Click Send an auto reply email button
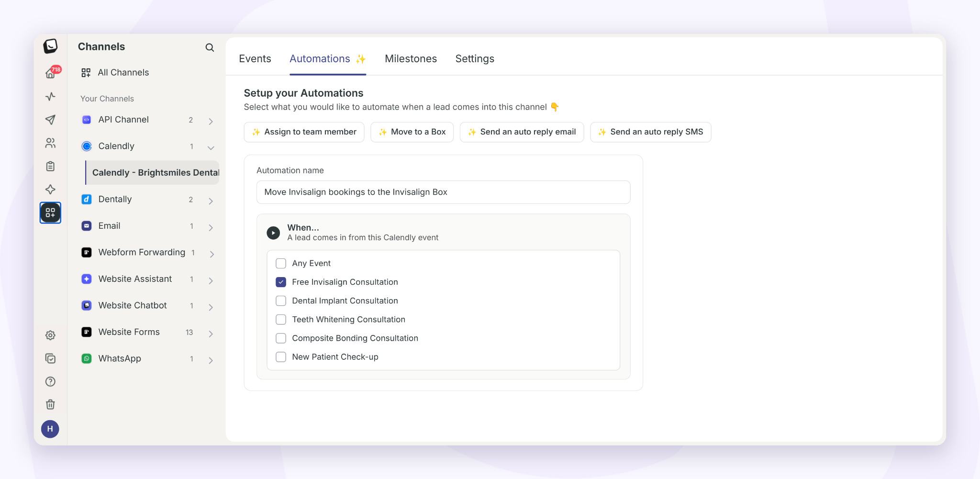 coord(522,132)
